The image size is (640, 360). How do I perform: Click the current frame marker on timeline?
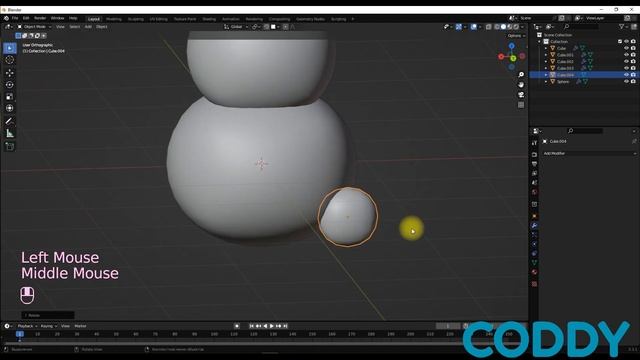pos(20,334)
